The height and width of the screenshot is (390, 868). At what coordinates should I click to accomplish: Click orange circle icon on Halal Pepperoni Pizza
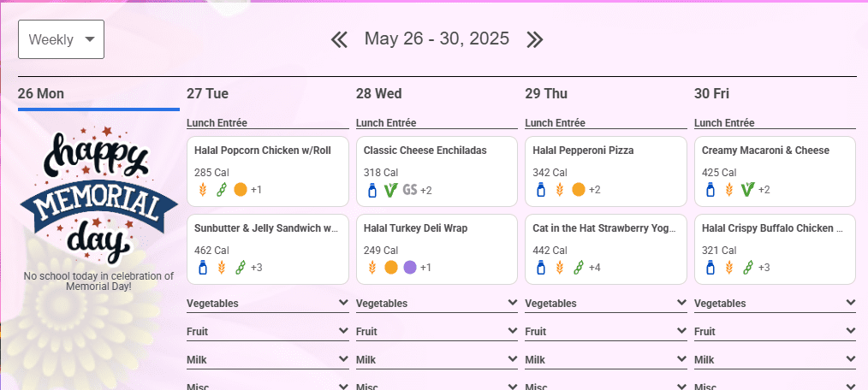(x=579, y=190)
